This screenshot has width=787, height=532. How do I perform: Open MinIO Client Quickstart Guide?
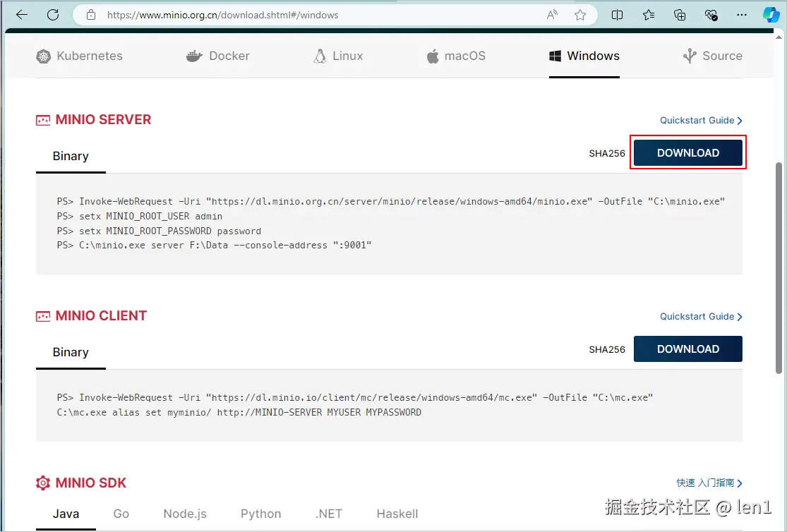click(701, 317)
